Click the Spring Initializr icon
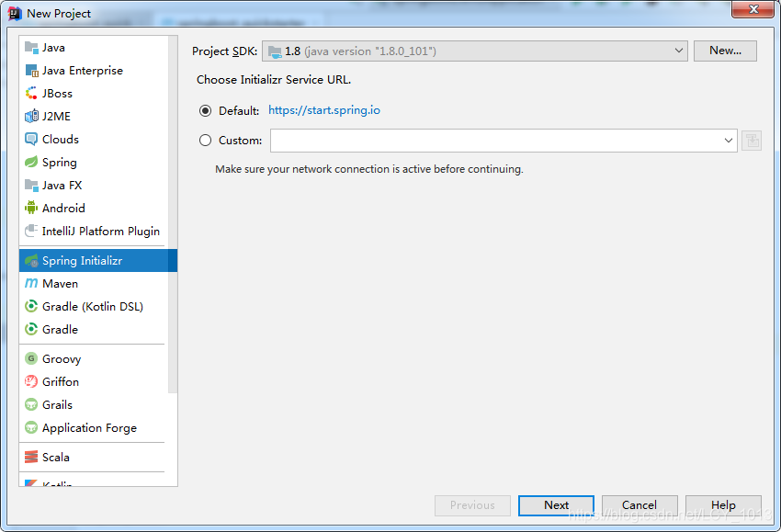The height and width of the screenshot is (532, 781). pos(31,261)
